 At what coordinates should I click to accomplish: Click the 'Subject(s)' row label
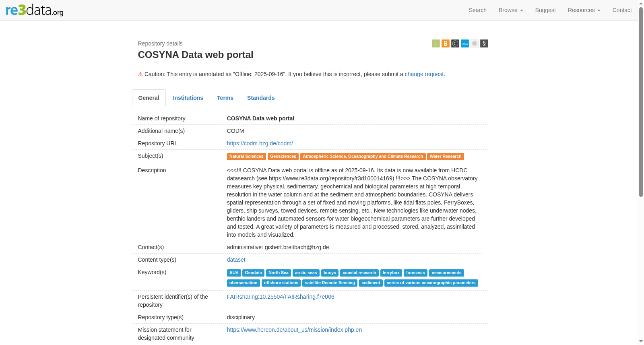point(150,156)
